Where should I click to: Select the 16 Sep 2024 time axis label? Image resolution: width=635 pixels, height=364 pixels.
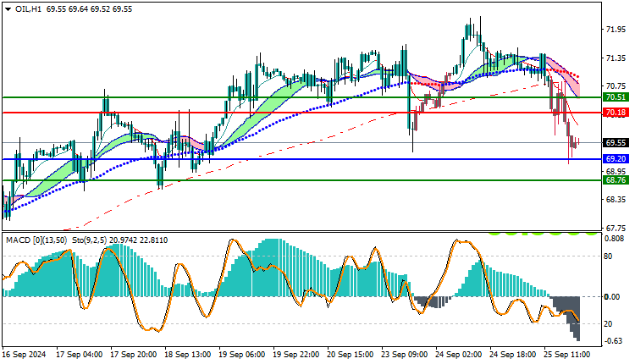click(24, 355)
